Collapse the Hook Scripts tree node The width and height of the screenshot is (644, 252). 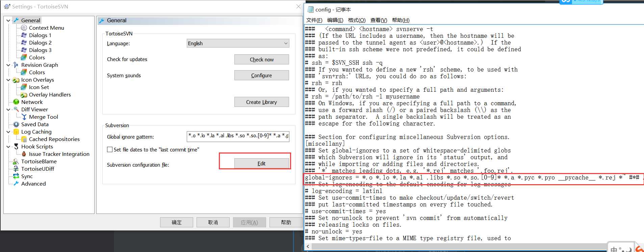[x=8, y=146]
